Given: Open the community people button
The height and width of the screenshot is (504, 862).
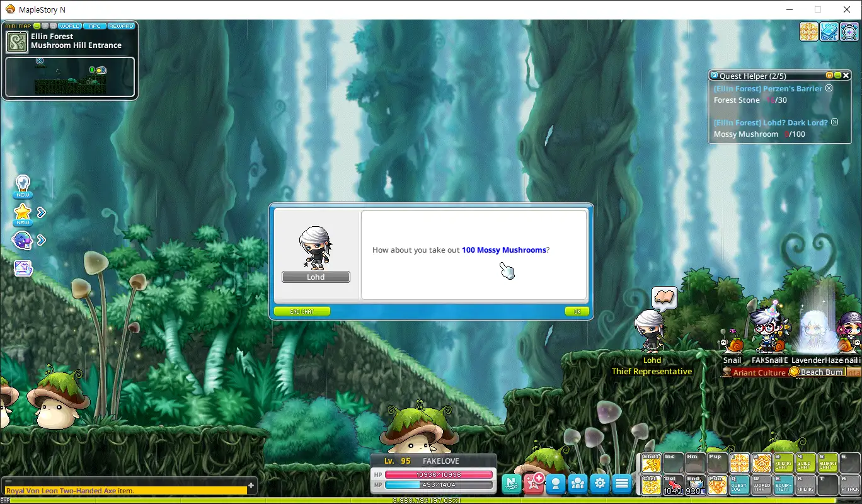Looking at the screenshot, I should click(x=578, y=484).
